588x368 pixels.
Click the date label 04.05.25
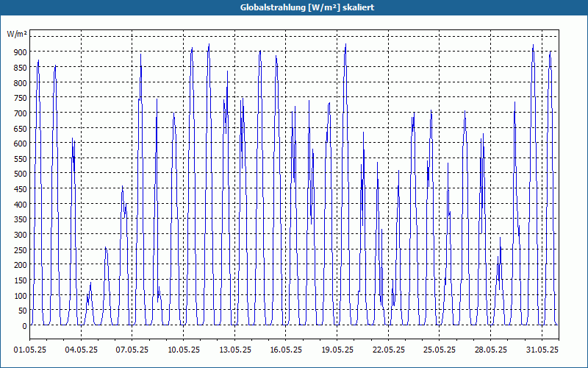tap(81, 350)
